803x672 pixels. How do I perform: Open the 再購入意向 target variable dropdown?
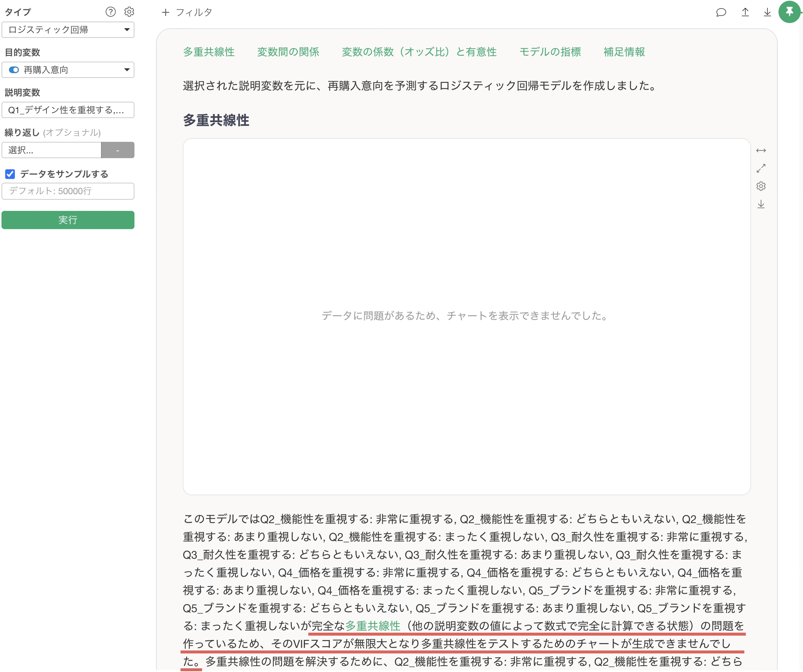(68, 70)
